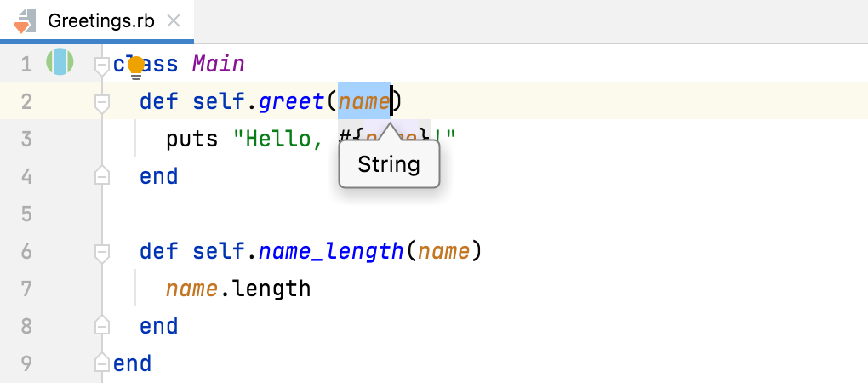This screenshot has height=383, width=868.
Task: Collapse the self.name_length method fold toggle
Action: click(x=102, y=252)
